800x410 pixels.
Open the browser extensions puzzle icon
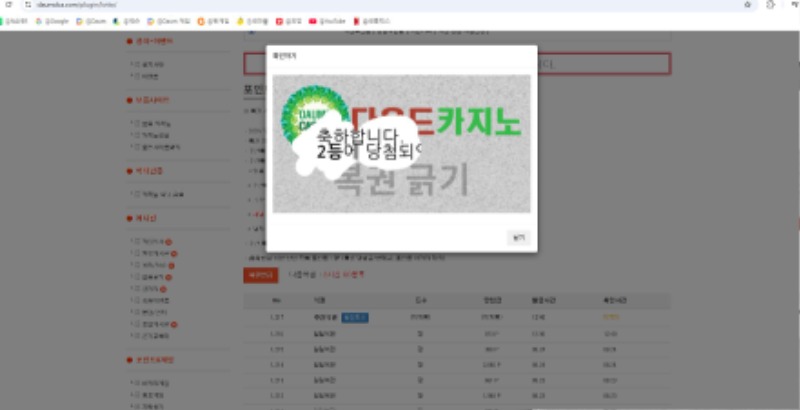pyautogui.click(x=770, y=5)
